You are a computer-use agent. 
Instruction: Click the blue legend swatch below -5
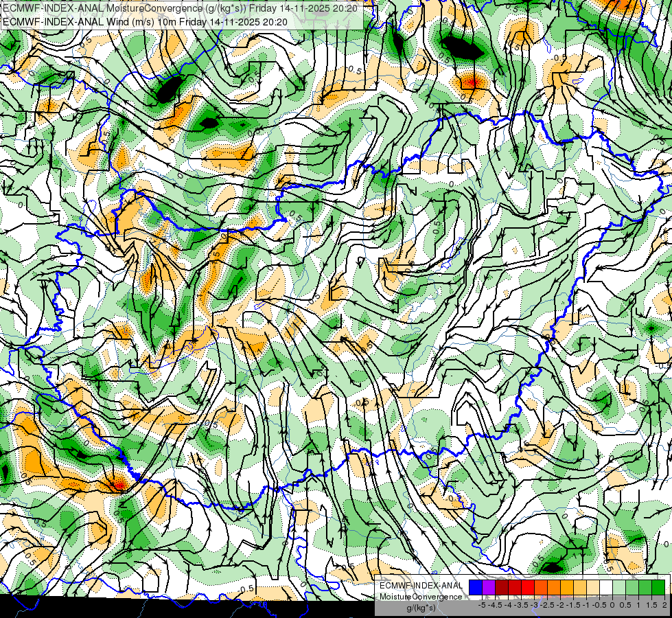coord(476,588)
